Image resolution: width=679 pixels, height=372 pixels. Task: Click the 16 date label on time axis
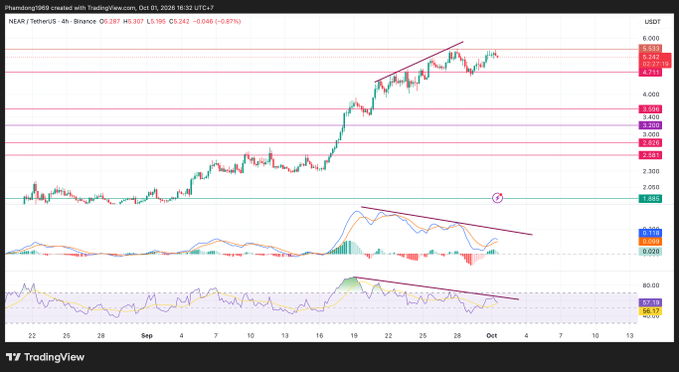319,336
